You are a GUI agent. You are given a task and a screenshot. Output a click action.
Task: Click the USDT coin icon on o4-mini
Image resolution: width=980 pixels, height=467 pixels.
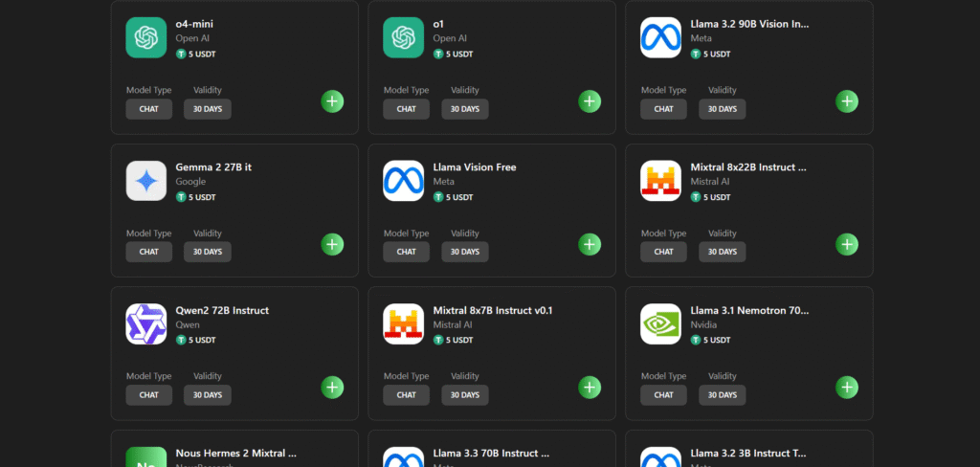181,54
